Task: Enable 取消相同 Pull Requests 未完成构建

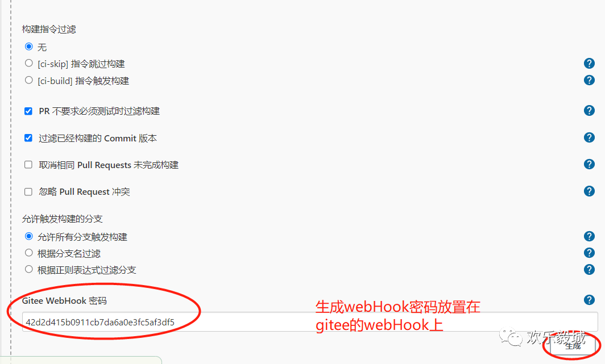Action: pyautogui.click(x=28, y=165)
